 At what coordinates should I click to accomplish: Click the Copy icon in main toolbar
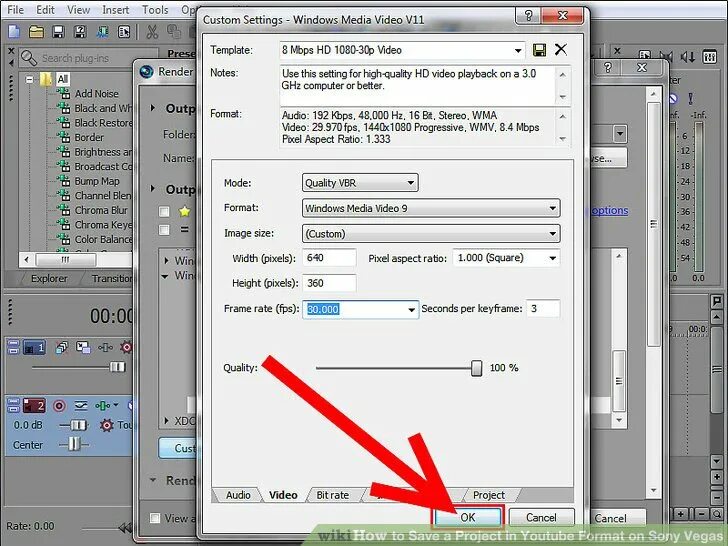click(x=174, y=32)
